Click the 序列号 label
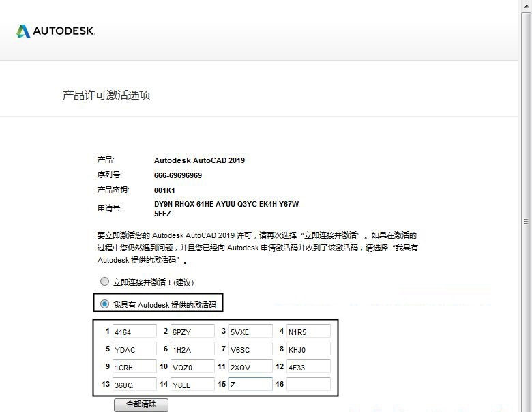Viewport: 532px width, 412px height. [110, 175]
